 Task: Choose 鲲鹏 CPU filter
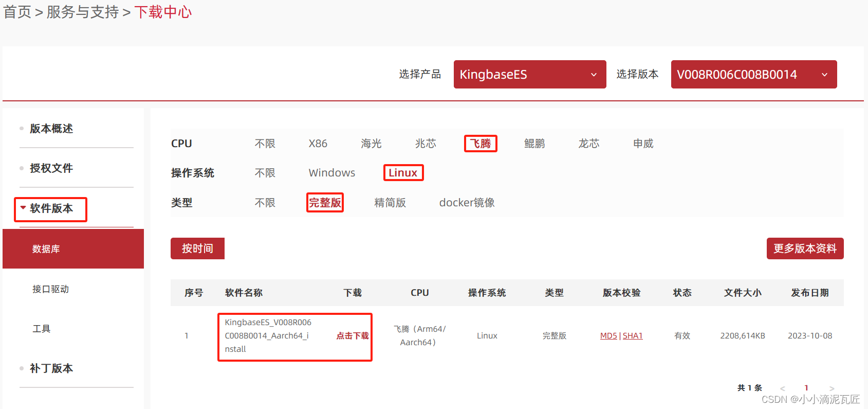534,144
